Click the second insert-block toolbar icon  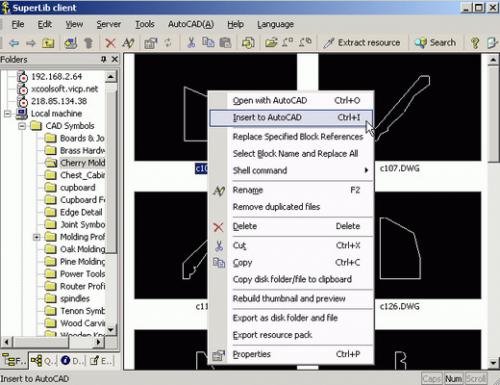[x=305, y=42]
